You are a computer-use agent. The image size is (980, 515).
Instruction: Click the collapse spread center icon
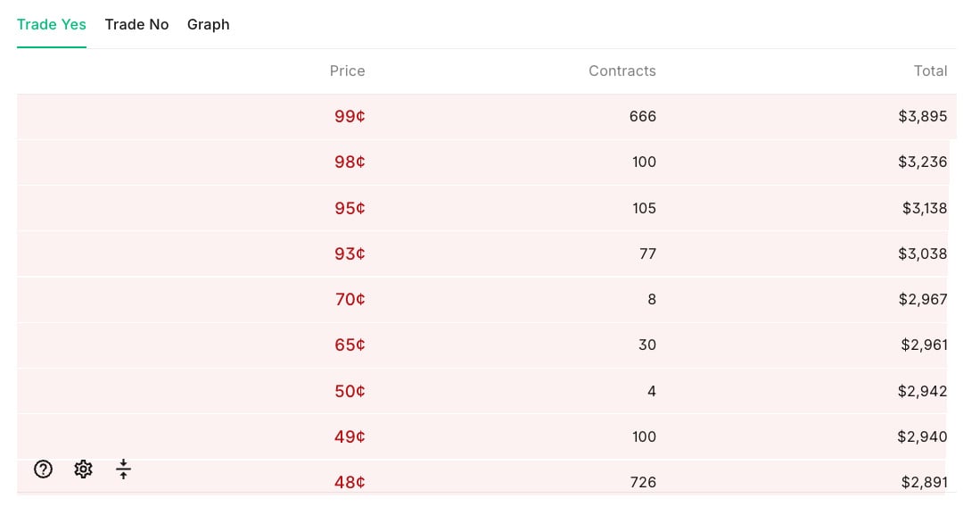(x=123, y=469)
